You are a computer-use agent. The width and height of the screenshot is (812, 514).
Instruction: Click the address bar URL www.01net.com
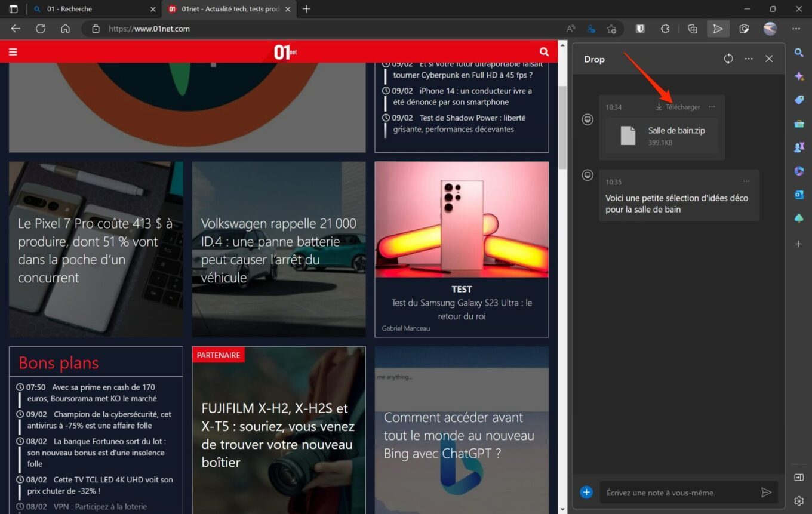click(149, 29)
